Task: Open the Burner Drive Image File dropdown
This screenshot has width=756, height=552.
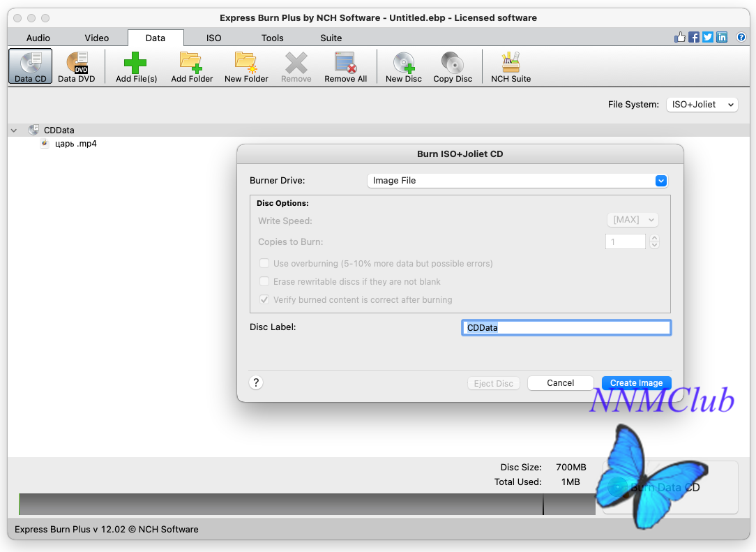Action: tap(517, 181)
